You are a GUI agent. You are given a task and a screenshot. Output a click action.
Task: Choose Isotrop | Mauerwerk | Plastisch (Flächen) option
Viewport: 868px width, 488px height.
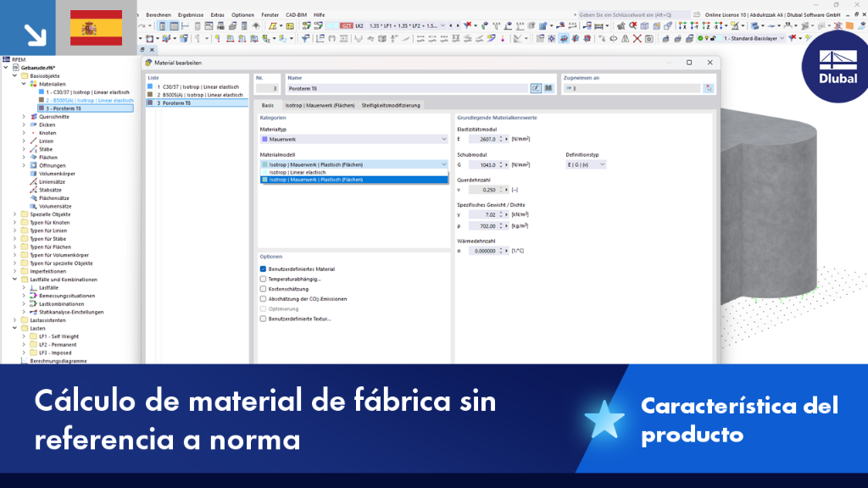point(353,180)
